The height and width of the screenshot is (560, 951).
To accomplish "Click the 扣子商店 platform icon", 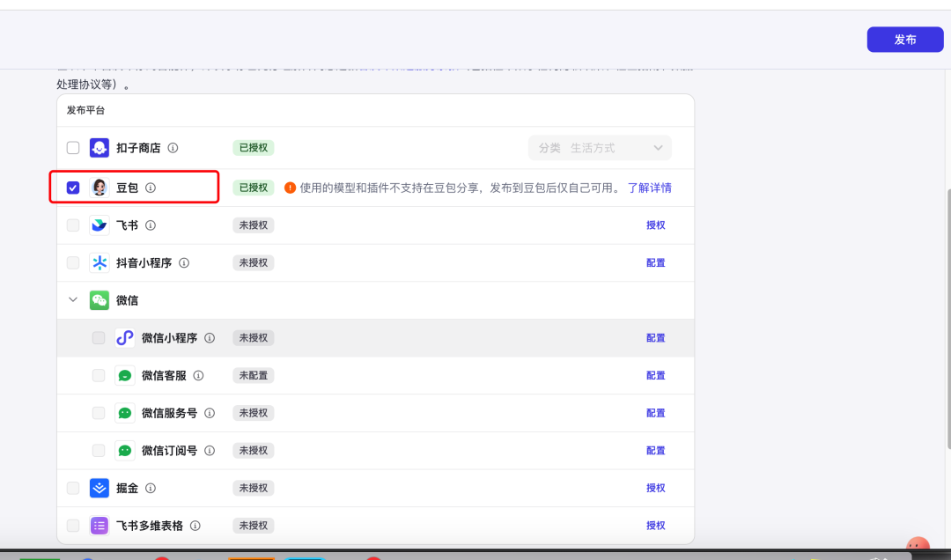I will point(100,147).
